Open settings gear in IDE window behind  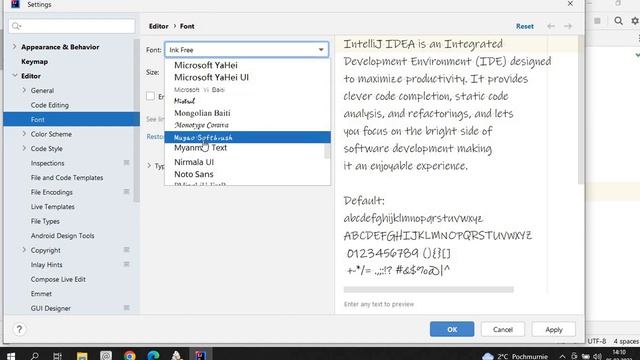click(635, 21)
